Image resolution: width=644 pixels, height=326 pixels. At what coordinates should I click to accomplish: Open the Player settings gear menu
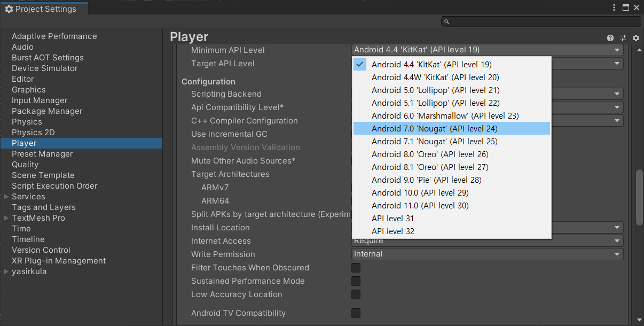pos(635,38)
